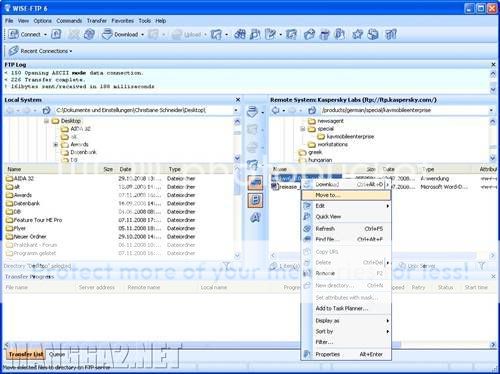Open Display as submenu
500x374 pixels.
click(346, 321)
